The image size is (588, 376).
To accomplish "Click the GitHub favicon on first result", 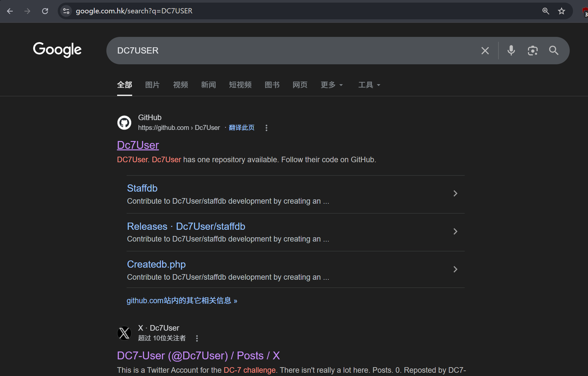I will (x=124, y=123).
